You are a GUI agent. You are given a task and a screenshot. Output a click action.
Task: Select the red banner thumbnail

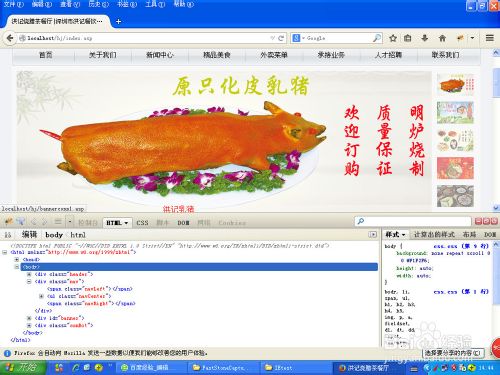coord(455,168)
